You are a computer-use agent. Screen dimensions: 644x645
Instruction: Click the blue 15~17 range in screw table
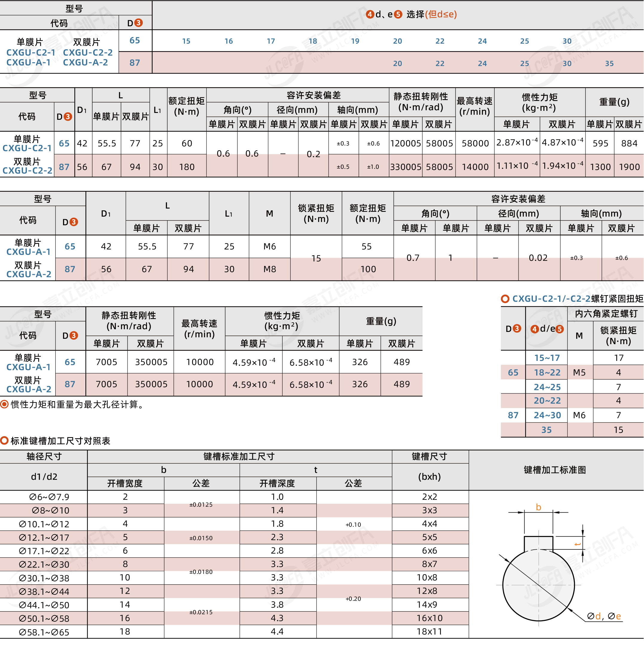(x=547, y=358)
